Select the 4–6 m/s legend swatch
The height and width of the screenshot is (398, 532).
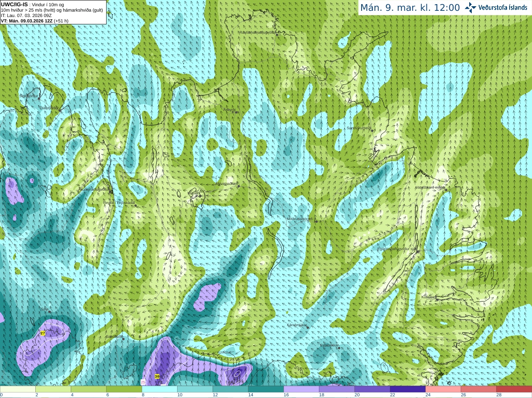pyautogui.click(x=89, y=389)
